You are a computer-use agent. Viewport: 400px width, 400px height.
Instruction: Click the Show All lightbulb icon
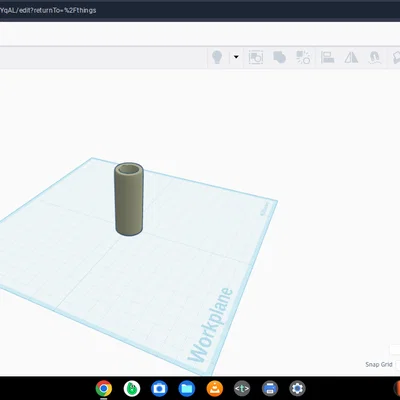click(x=217, y=57)
